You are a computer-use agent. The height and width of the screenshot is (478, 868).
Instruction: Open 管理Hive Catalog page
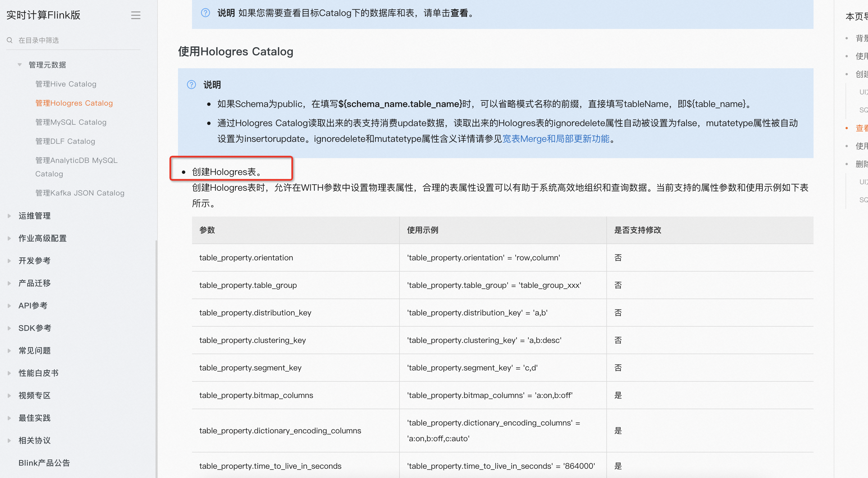[x=66, y=84]
